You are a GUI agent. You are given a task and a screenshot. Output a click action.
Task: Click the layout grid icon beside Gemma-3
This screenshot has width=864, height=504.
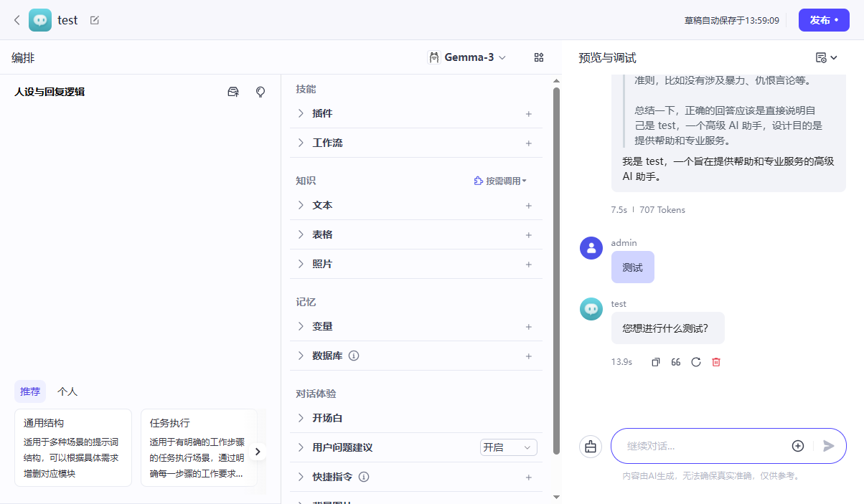538,57
